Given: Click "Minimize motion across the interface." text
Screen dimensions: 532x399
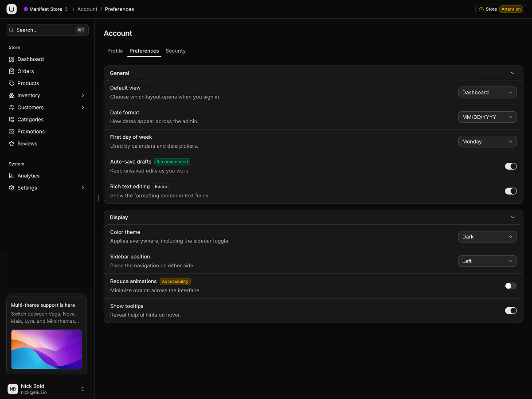Looking at the screenshot, I should 156,290.
